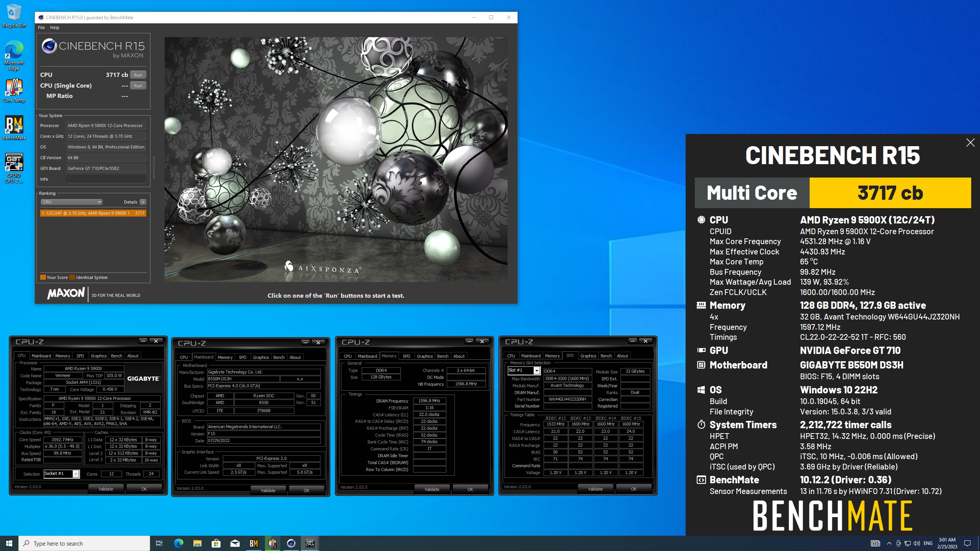The width and height of the screenshot is (980, 551).
Task: Click the Cinebench panel splitter handle
Action: point(154,168)
